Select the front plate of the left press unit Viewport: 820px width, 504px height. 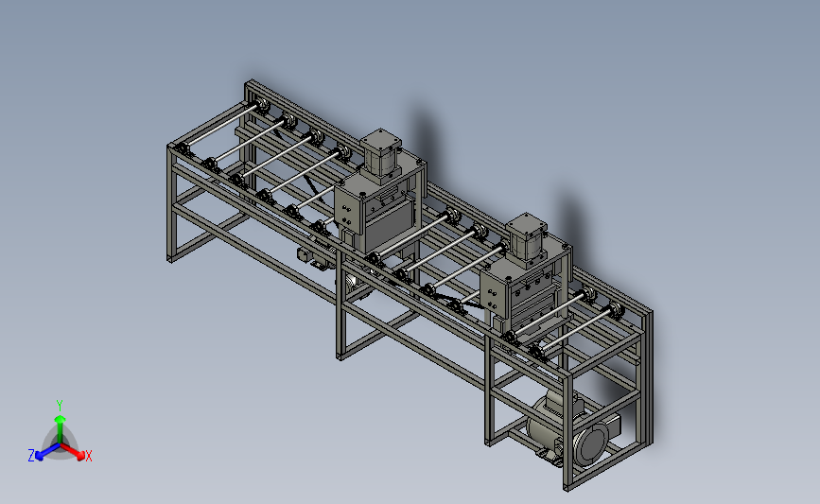[348, 208]
